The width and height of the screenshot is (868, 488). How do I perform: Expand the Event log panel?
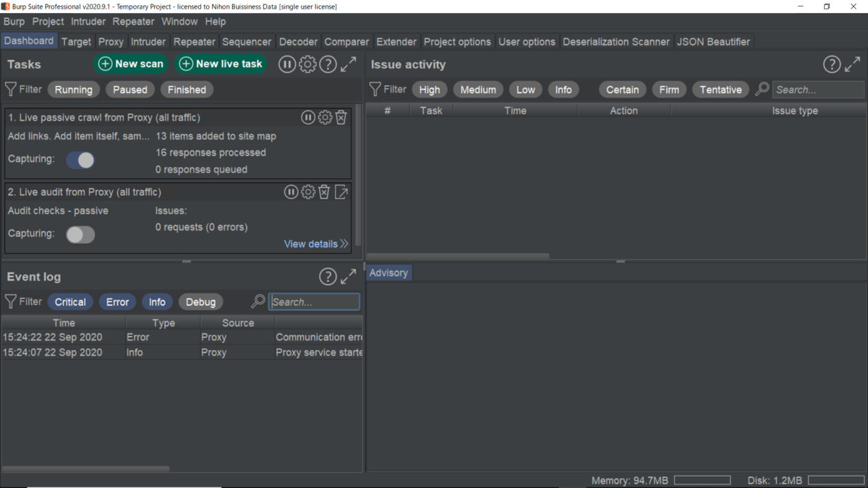click(349, 277)
